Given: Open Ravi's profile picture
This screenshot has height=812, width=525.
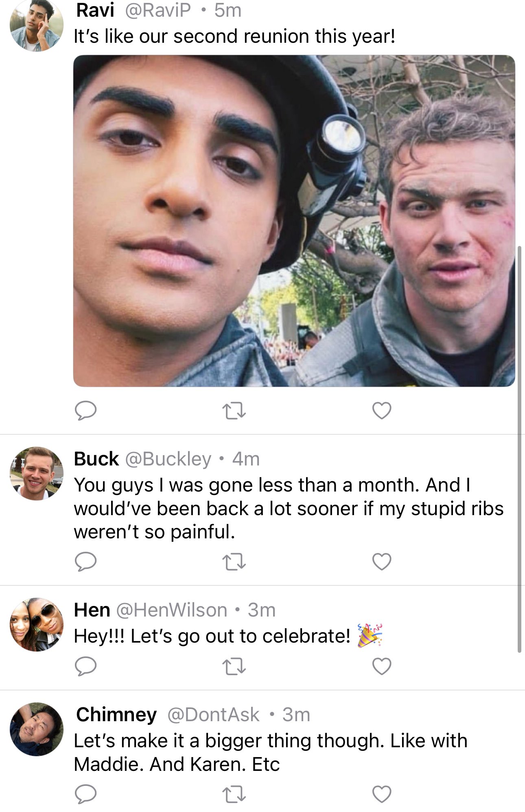Looking at the screenshot, I should click(37, 25).
